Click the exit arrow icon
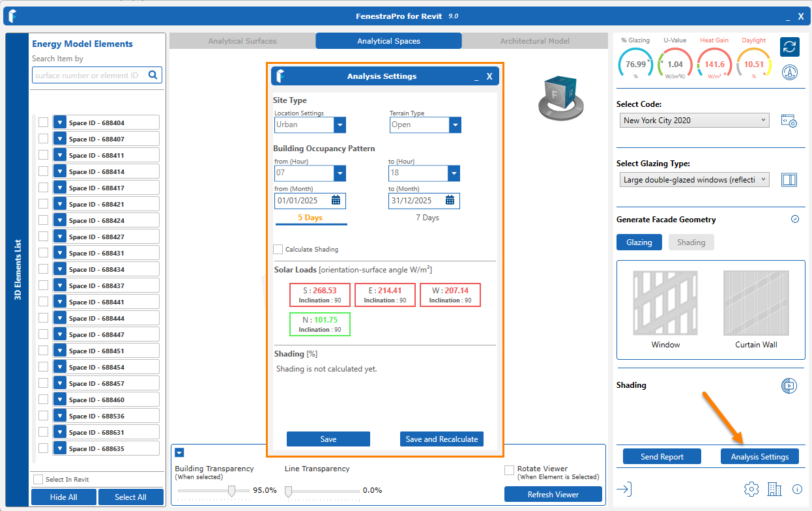The width and height of the screenshot is (812, 511). (624, 489)
